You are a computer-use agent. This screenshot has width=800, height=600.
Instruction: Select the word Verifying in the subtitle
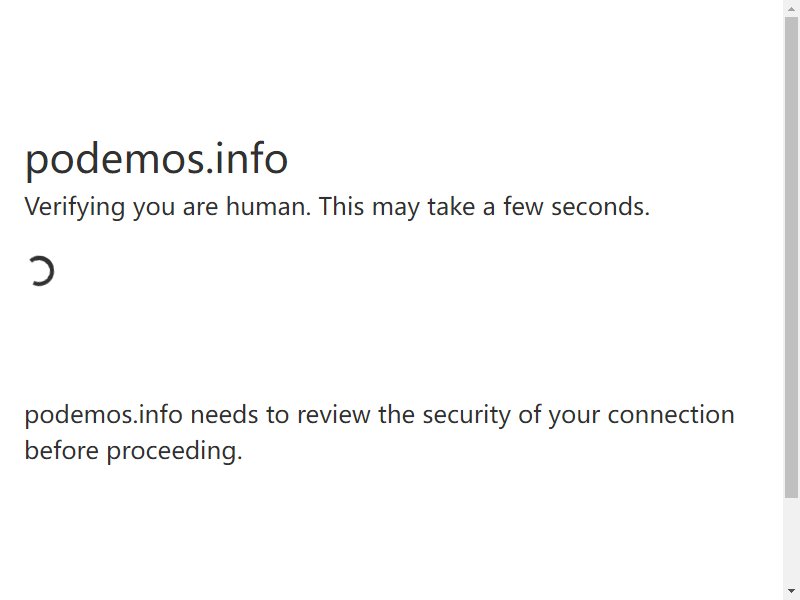pyautogui.click(x=74, y=207)
